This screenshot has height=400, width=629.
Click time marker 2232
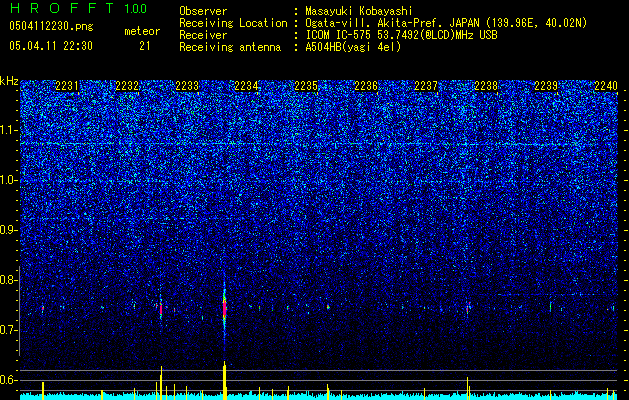127,86
